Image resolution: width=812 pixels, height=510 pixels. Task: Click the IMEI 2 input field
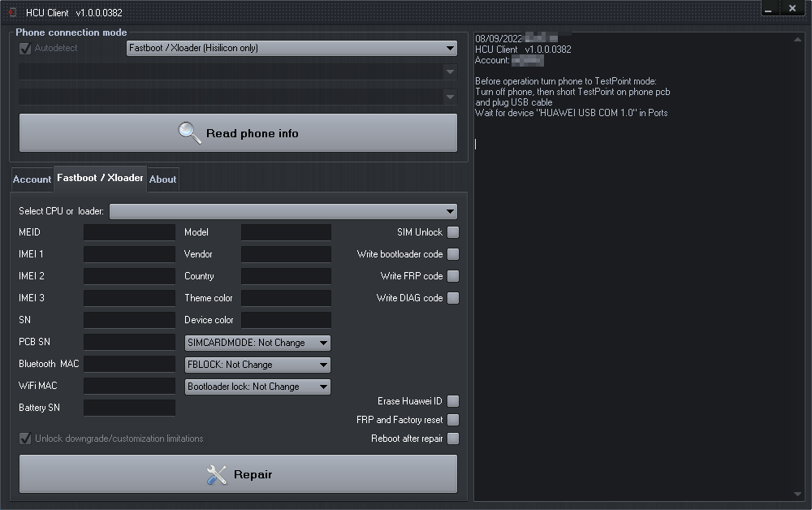click(129, 276)
